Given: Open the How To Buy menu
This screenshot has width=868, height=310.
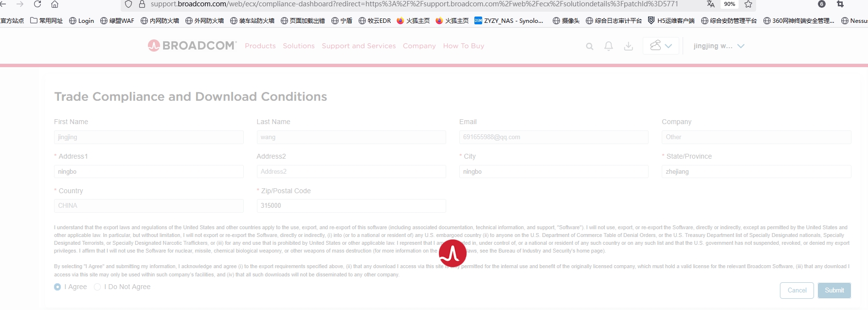Looking at the screenshot, I should 464,46.
